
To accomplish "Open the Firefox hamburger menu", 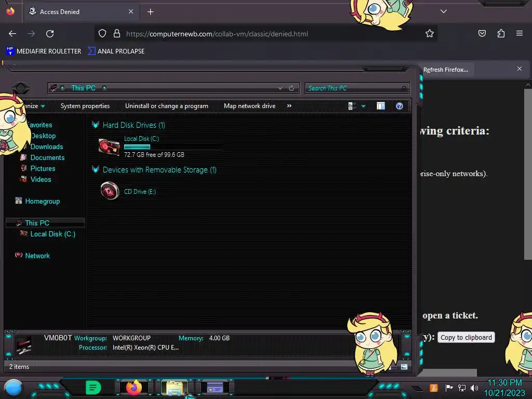I will (x=519, y=33).
